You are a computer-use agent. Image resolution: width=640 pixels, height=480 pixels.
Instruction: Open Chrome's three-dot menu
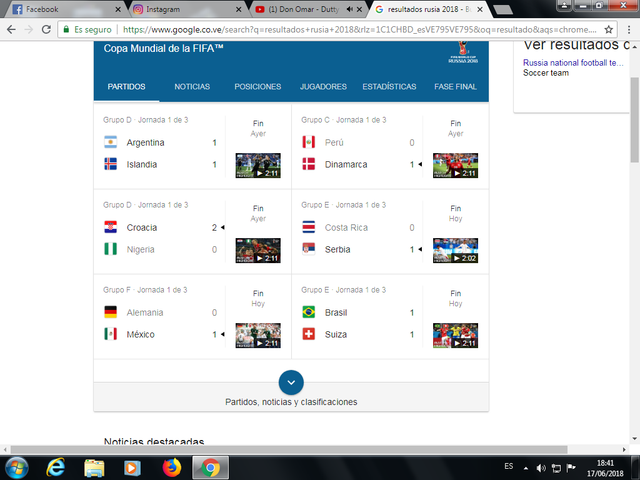pyautogui.click(x=629, y=29)
